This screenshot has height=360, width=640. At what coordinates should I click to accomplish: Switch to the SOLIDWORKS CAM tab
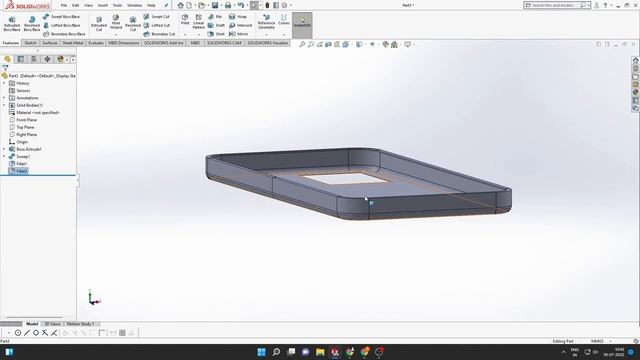click(224, 43)
